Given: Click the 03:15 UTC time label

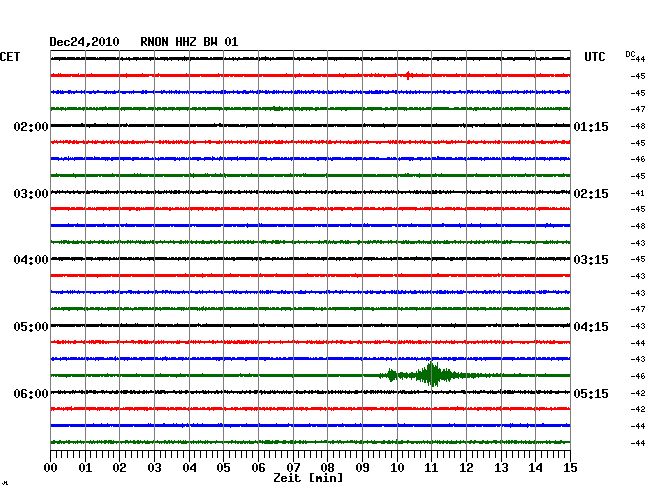Looking at the screenshot, I should (591, 260).
